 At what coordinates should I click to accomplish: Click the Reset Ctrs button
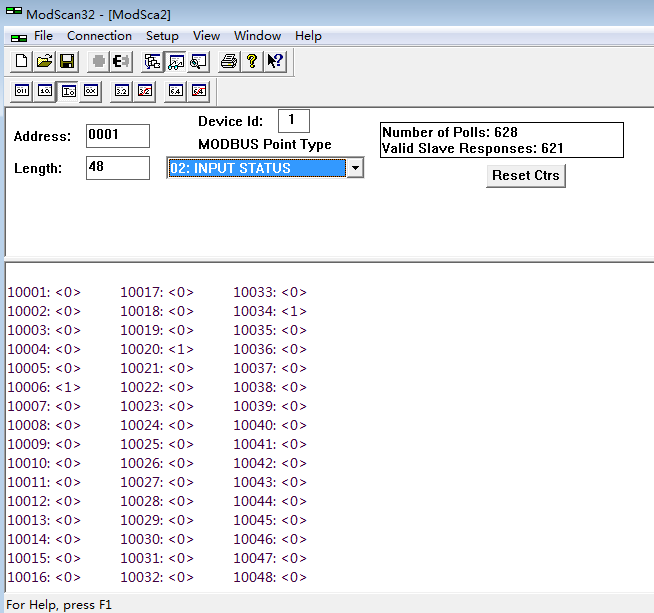pos(526,176)
